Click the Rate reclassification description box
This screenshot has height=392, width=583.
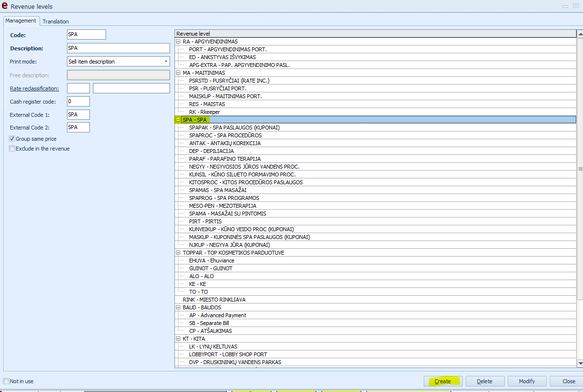pyautogui.click(x=131, y=88)
